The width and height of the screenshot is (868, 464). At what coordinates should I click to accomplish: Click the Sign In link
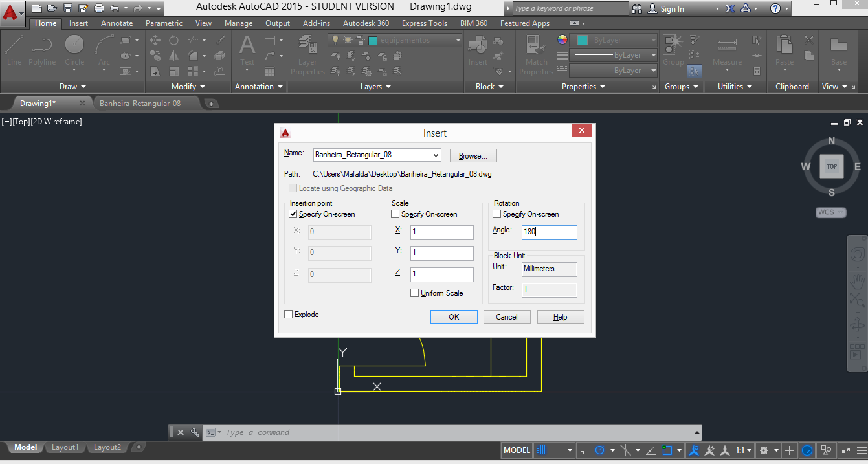(672, 9)
